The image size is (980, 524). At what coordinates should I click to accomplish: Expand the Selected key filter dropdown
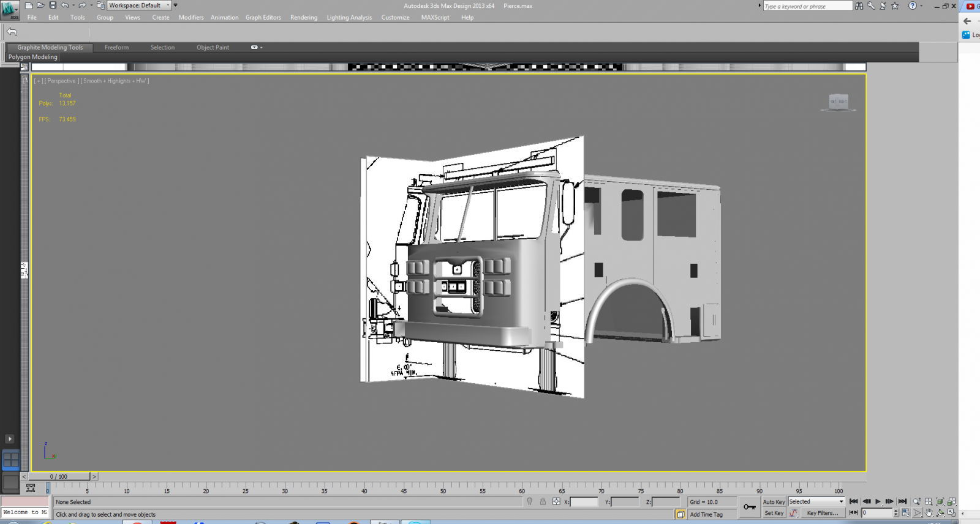click(841, 501)
